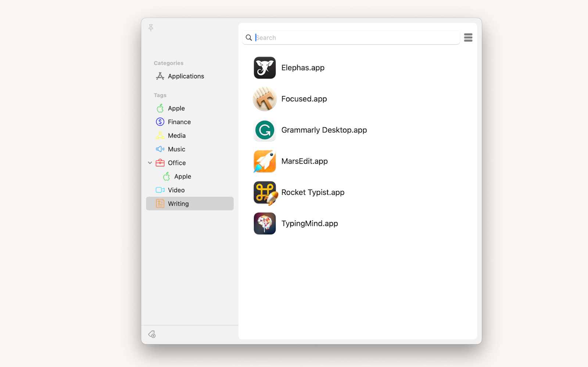Click the nested Apple icon under Office
Image resolution: width=588 pixels, height=367 pixels.
(166, 176)
